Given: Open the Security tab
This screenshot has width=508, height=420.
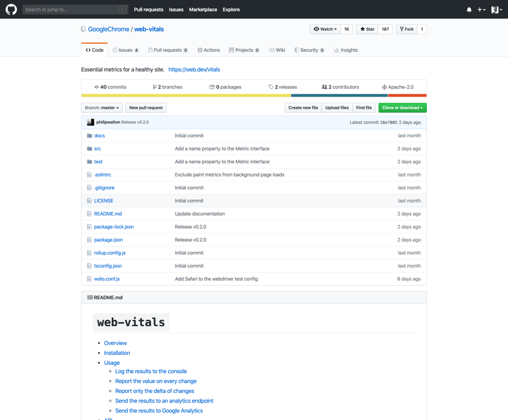Looking at the screenshot, I should pyautogui.click(x=309, y=50).
